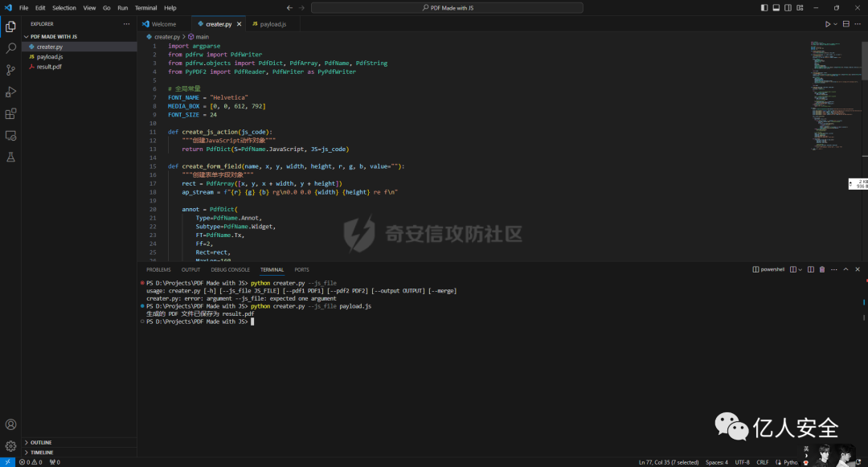Screen dimensions: 868x467
Task: Open result.pdf in the Explorer tree
Action: click(79, 67)
